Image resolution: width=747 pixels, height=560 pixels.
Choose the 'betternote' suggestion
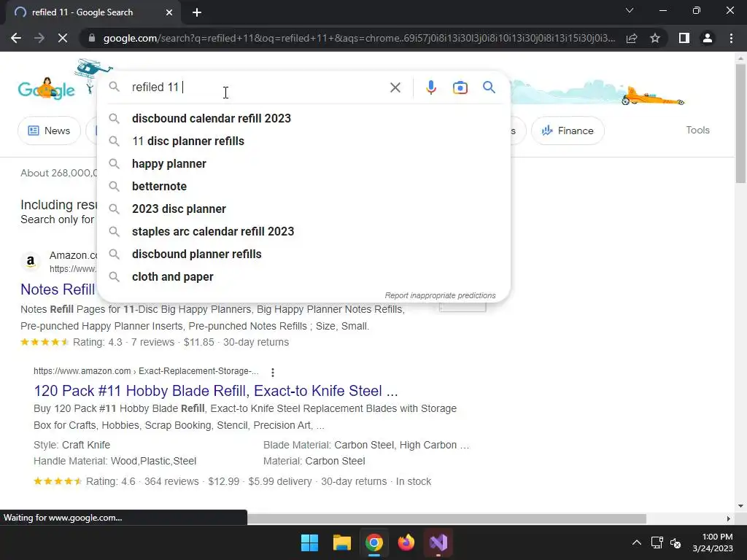(x=303, y=186)
